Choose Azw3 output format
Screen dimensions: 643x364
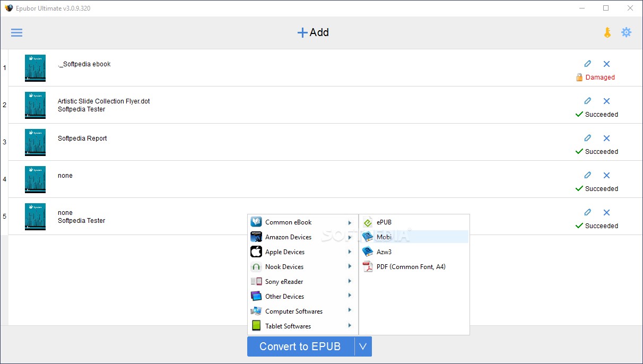pos(414,252)
